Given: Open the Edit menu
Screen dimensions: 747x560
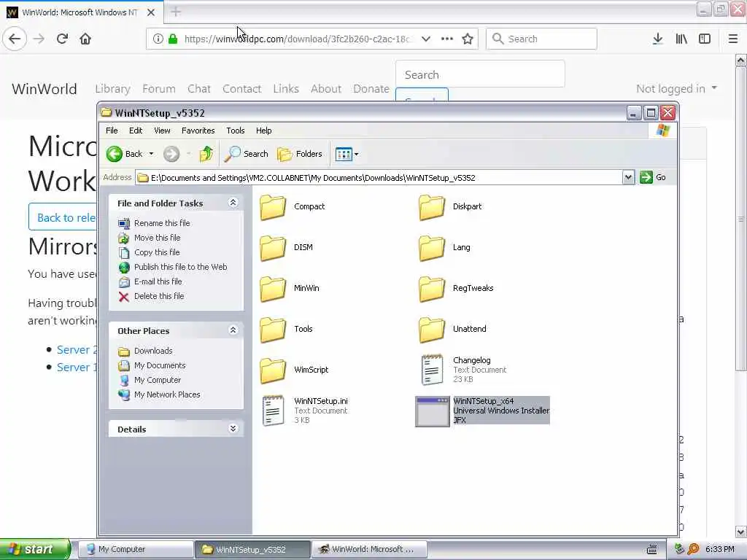Looking at the screenshot, I should (135, 131).
